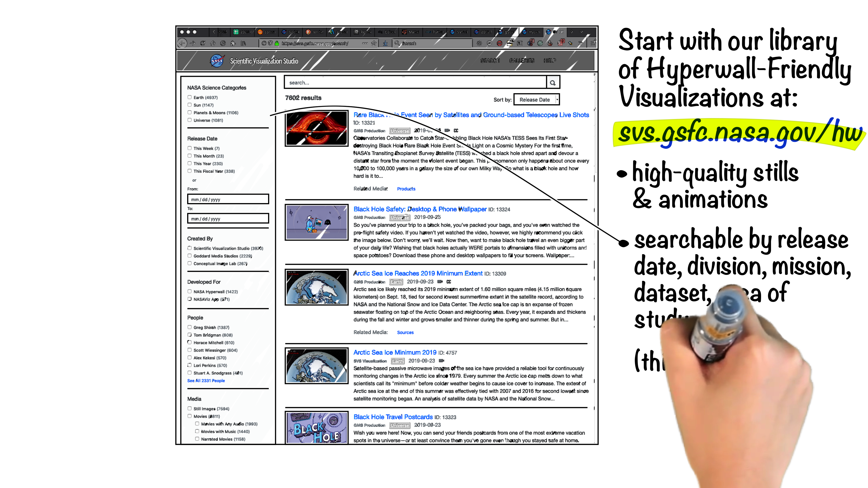This screenshot has width=868, height=488.
Task: Click the video icon on Arctic Sea Ice Minimum 2019
Action: 441,361
